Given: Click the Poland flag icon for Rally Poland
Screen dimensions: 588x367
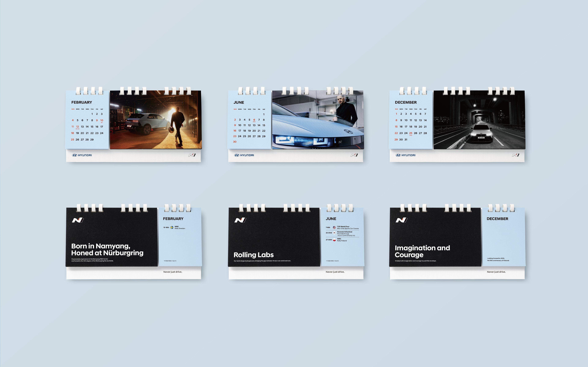Looking at the screenshot, I should (334, 240).
